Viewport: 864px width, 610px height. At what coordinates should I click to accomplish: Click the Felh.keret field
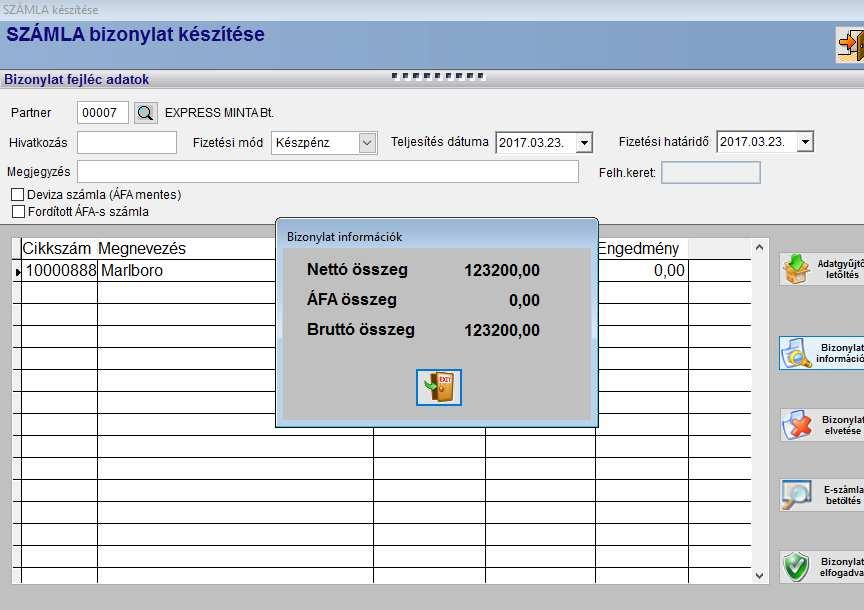[711, 172]
